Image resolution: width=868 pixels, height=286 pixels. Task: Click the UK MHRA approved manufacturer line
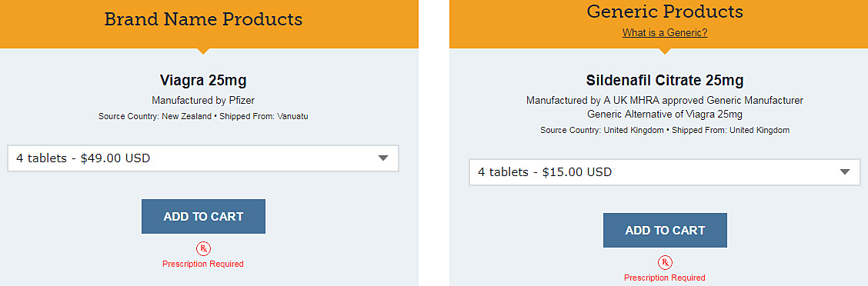[665, 101]
